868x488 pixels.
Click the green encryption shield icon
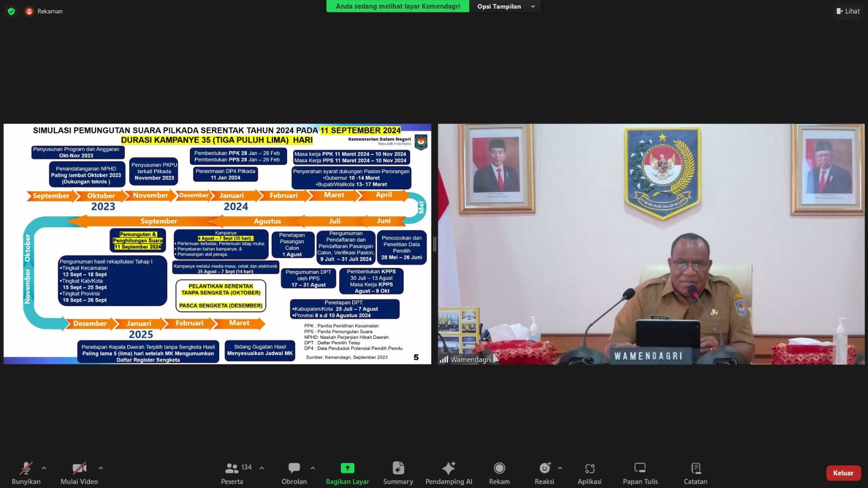[11, 11]
